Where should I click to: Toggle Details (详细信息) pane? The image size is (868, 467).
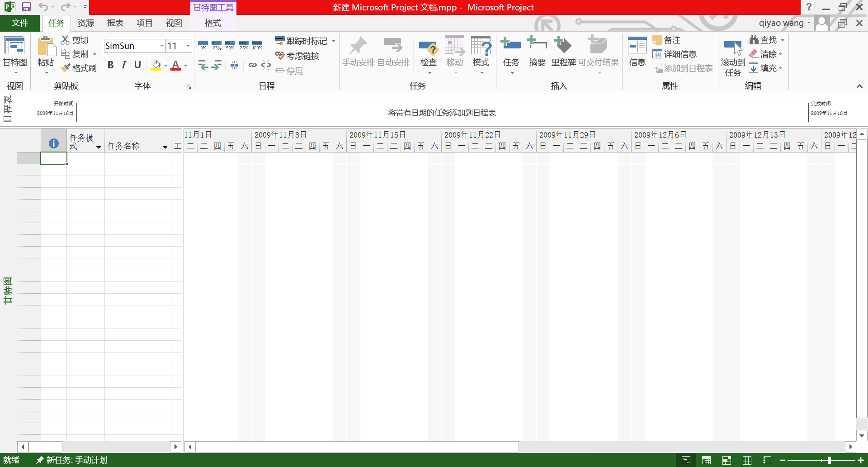coord(675,54)
